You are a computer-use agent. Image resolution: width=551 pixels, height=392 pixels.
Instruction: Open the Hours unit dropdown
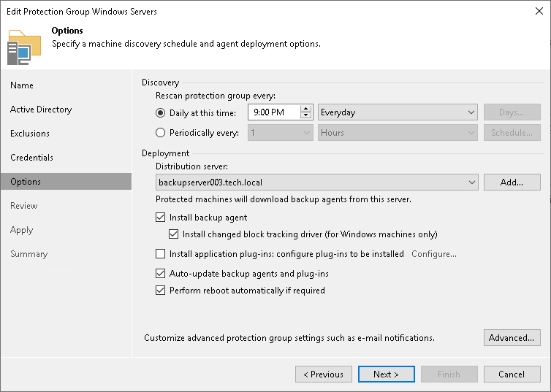pyautogui.click(x=398, y=133)
